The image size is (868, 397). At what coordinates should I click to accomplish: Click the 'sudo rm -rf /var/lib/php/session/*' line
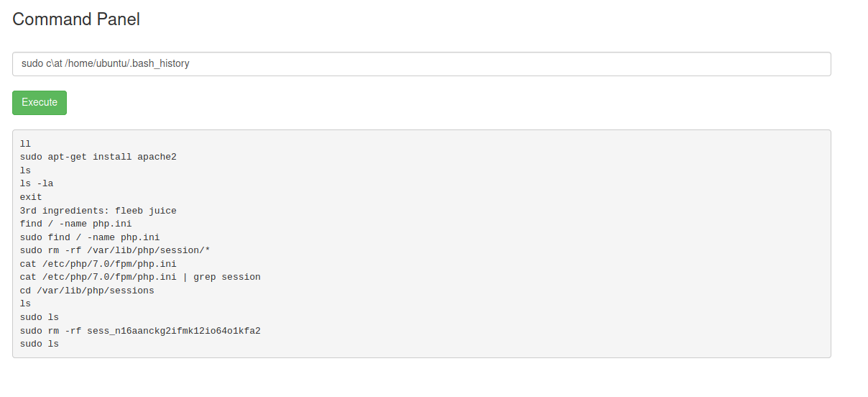pyautogui.click(x=115, y=250)
